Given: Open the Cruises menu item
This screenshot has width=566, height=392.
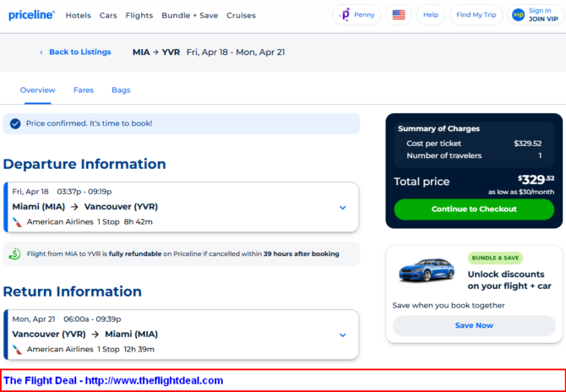Looking at the screenshot, I should [x=241, y=15].
